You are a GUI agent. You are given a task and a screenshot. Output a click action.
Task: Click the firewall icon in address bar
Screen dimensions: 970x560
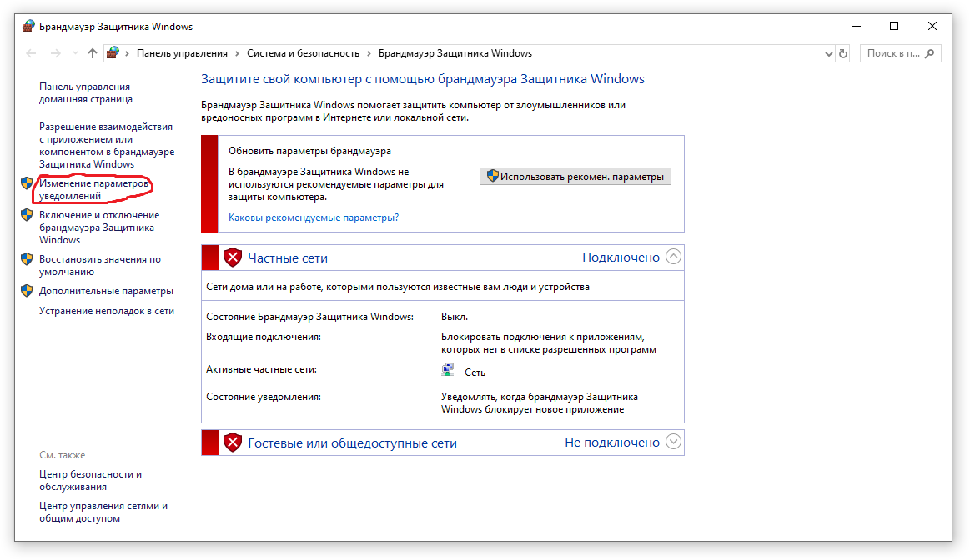click(x=112, y=53)
